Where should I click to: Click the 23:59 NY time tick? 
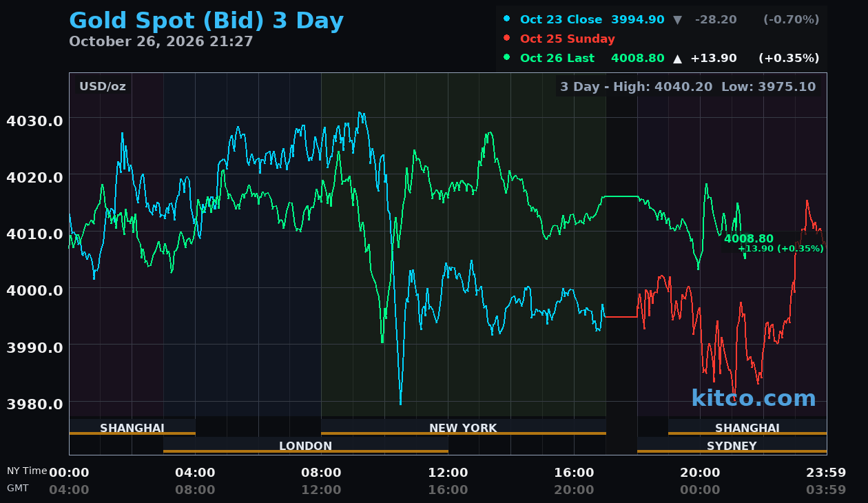click(x=826, y=473)
